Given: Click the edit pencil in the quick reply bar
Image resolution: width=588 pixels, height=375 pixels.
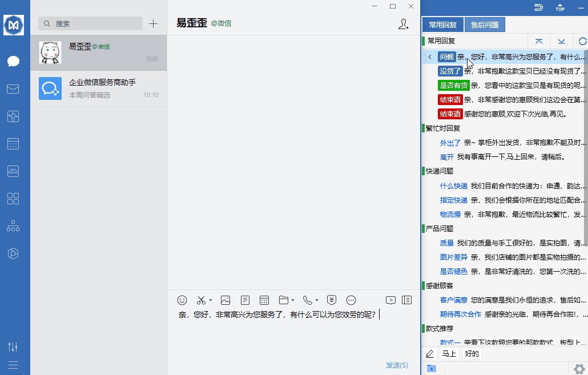Looking at the screenshot, I should point(429,353).
